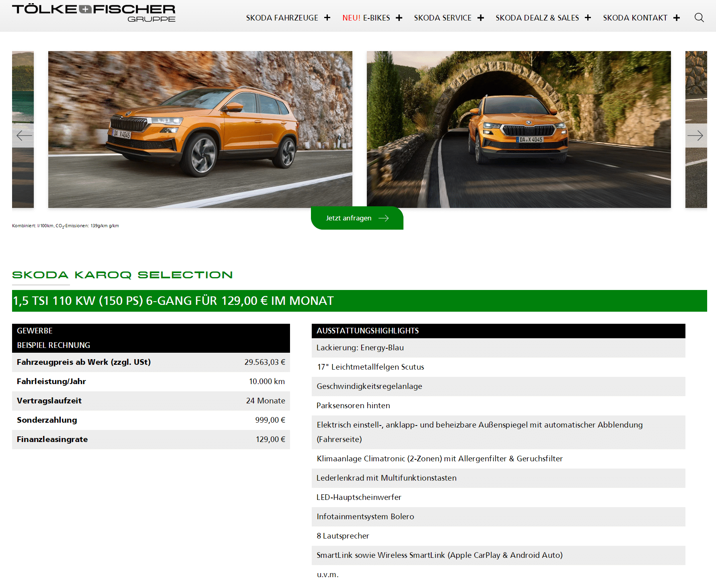Open the search magnifier icon
Image resolution: width=716 pixels, height=588 pixels.
click(699, 18)
